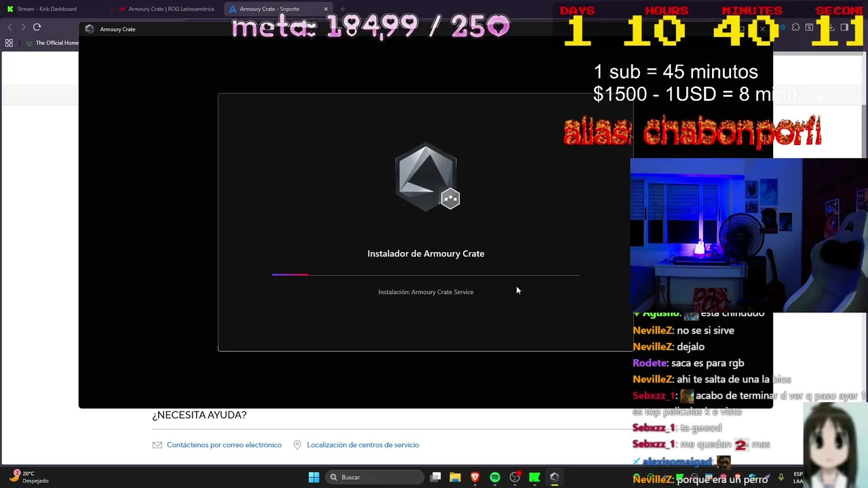Close the Armoury Crate - Soporte tab
Screen dimensions: 868x488
coord(326,9)
